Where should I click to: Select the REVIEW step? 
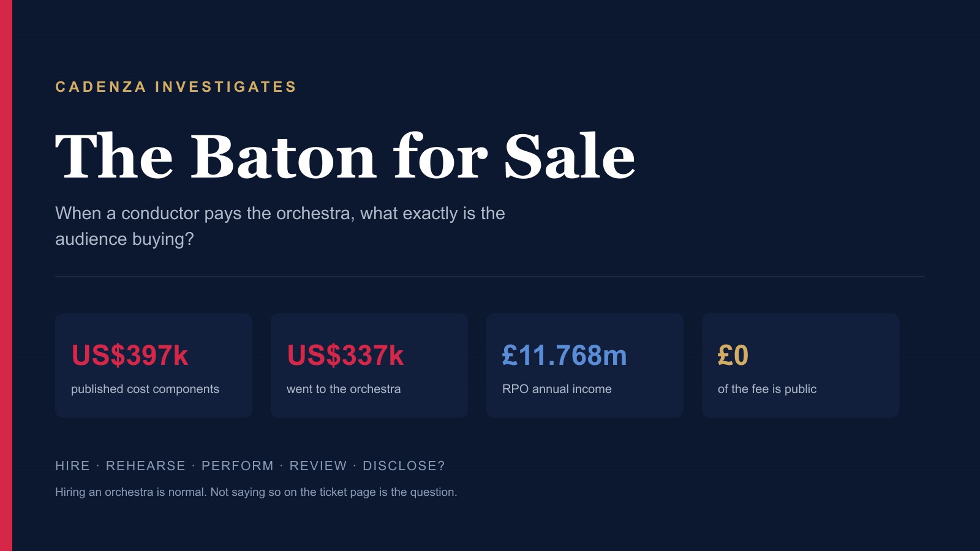point(318,466)
